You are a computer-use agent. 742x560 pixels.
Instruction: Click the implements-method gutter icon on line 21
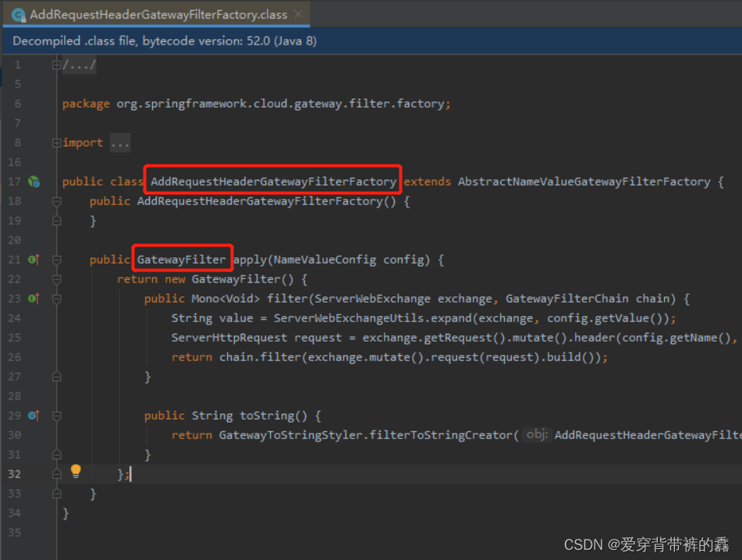(x=34, y=260)
